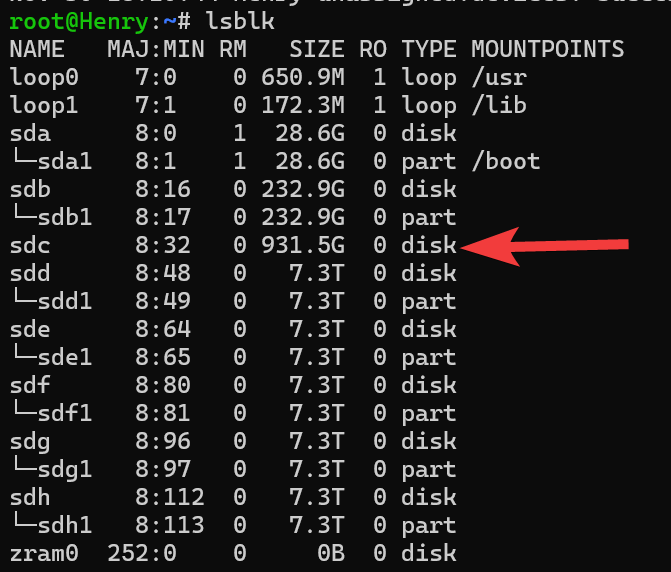Click the lsblk command text
671x572 pixels.
tap(240, 21)
